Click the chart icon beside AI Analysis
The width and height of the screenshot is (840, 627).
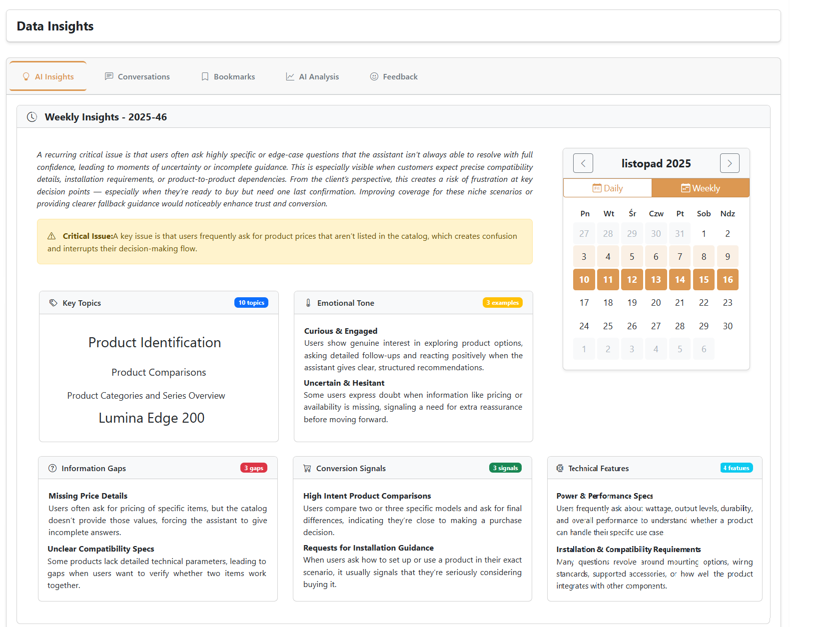(289, 76)
